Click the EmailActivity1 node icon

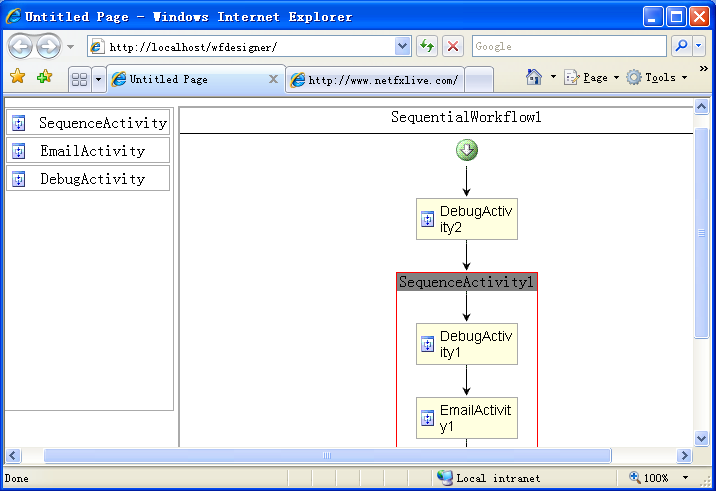coord(427,418)
